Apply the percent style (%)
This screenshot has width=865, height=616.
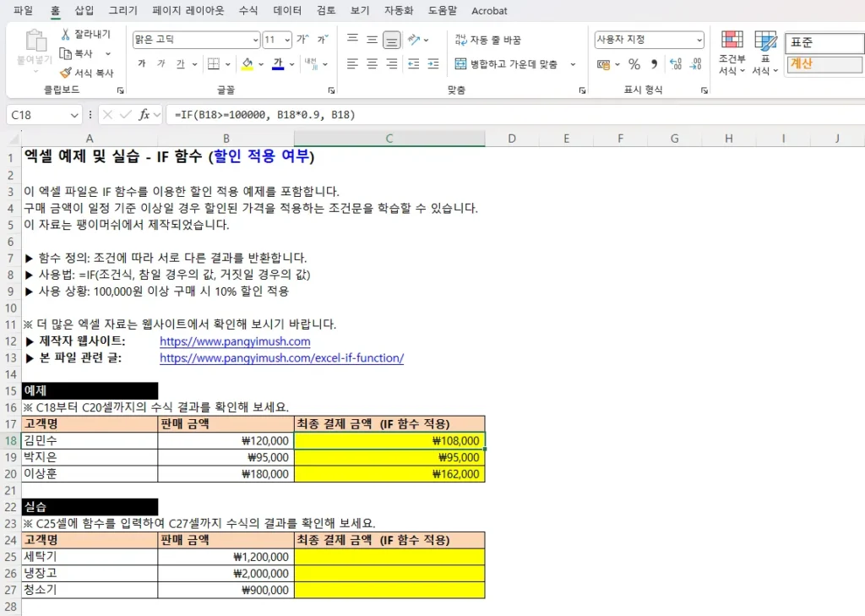coord(634,64)
